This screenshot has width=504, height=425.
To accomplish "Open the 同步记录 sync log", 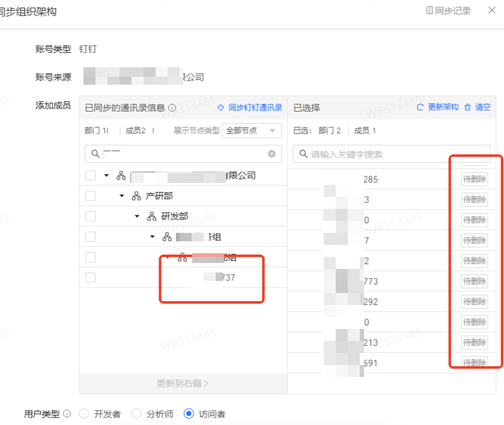I will pyautogui.click(x=448, y=11).
